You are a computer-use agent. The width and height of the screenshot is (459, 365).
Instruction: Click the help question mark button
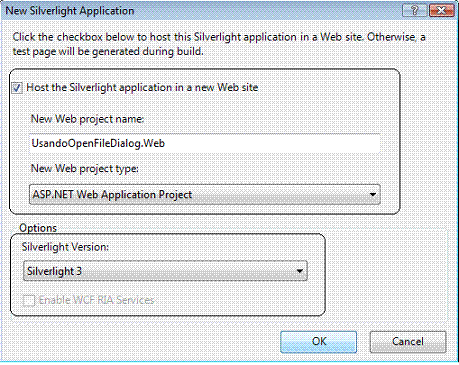[414, 11]
